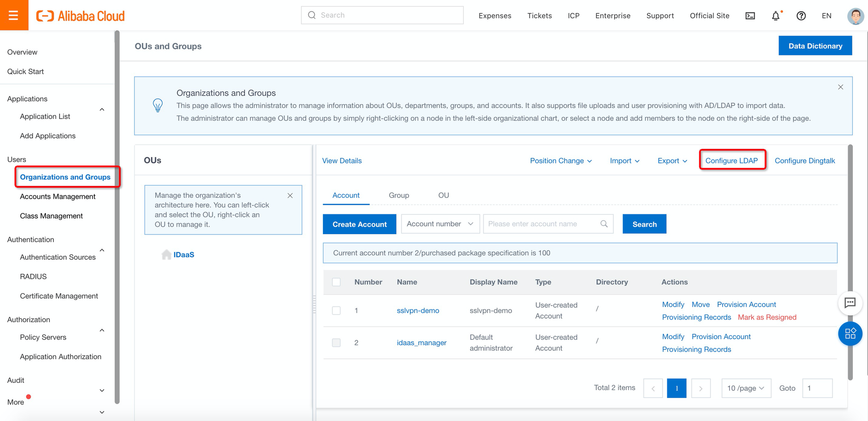
Task: Open the CloudShell terminal icon
Action: tap(750, 16)
